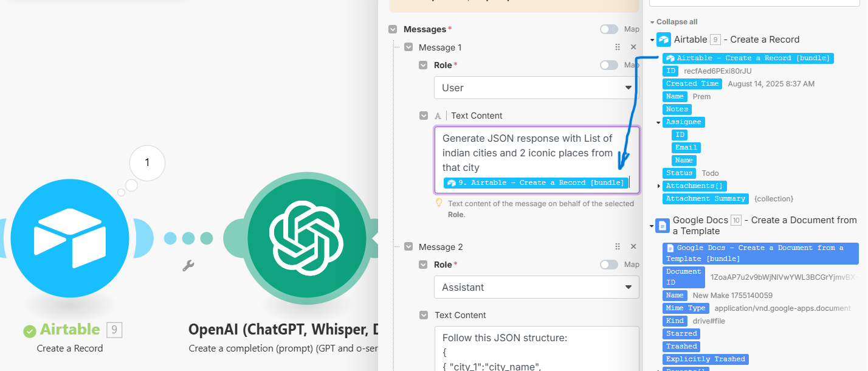The width and height of the screenshot is (868, 371).
Task: Expand the Attachments[] array arrow
Action: (x=659, y=186)
